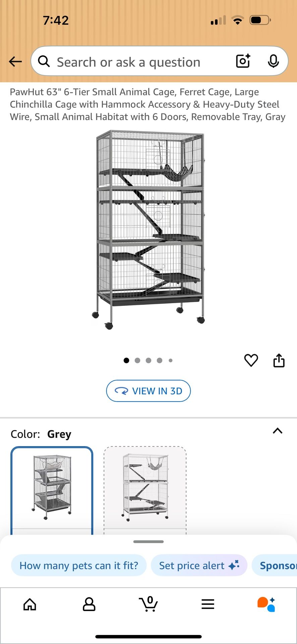Share the product with the share icon
This screenshot has width=297, height=644.
(x=279, y=360)
